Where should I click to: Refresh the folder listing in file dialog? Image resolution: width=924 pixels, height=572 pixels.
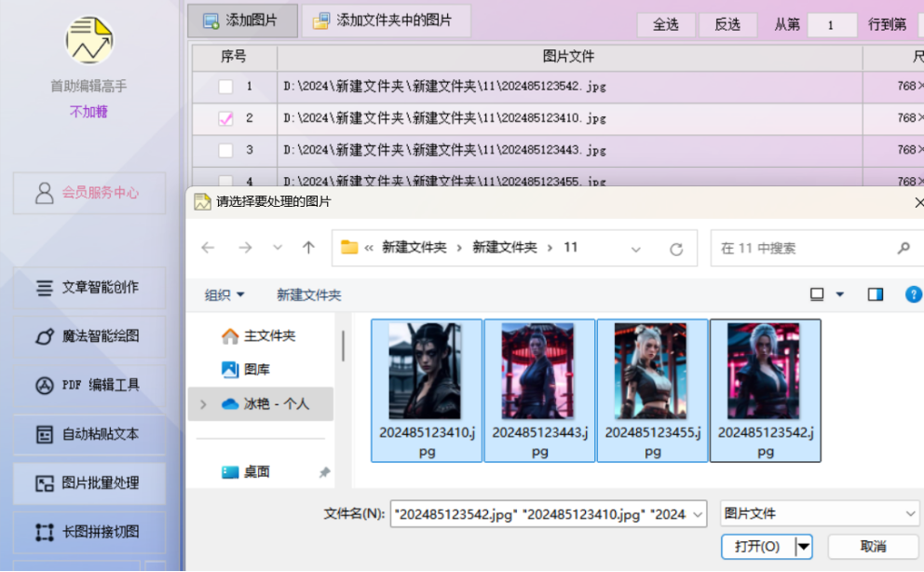tap(676, 249)
